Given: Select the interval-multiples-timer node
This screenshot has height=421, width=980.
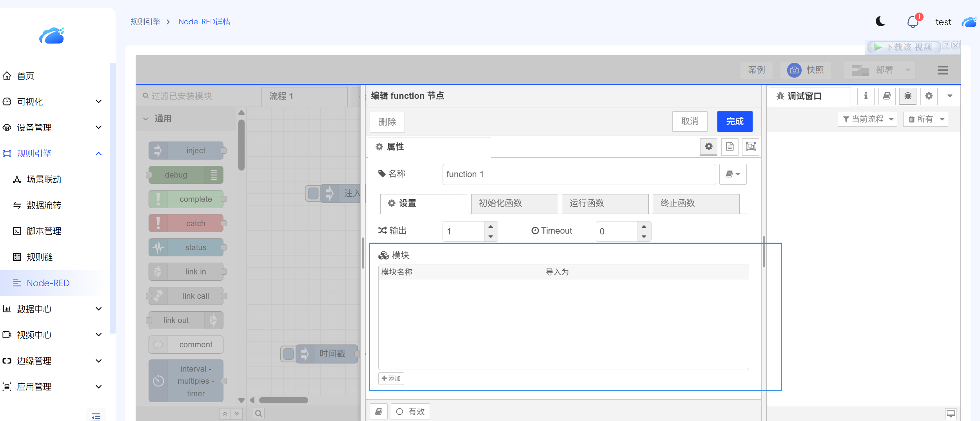Looking at the screenshot, I should [186, 381].
